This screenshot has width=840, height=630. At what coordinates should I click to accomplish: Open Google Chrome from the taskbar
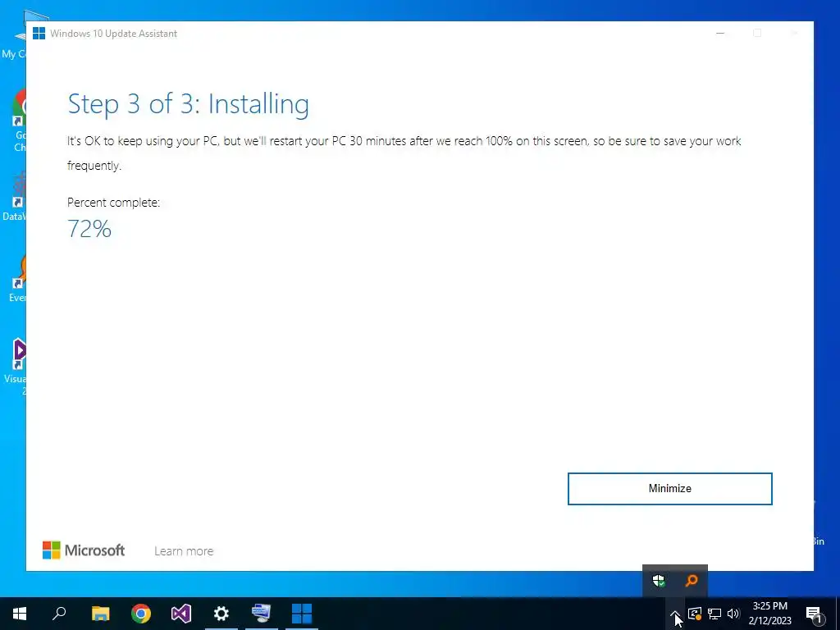141,614
